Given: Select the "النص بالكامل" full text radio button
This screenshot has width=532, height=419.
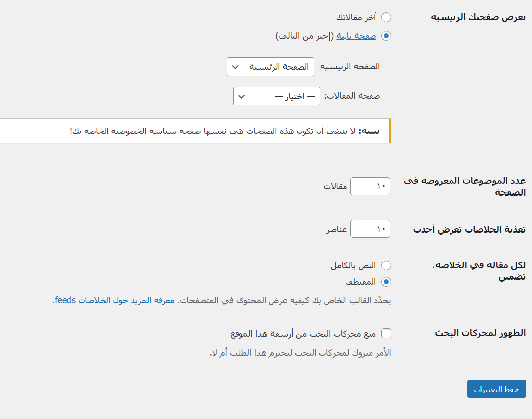Looking at the screenshot, I should click(386, 265).
